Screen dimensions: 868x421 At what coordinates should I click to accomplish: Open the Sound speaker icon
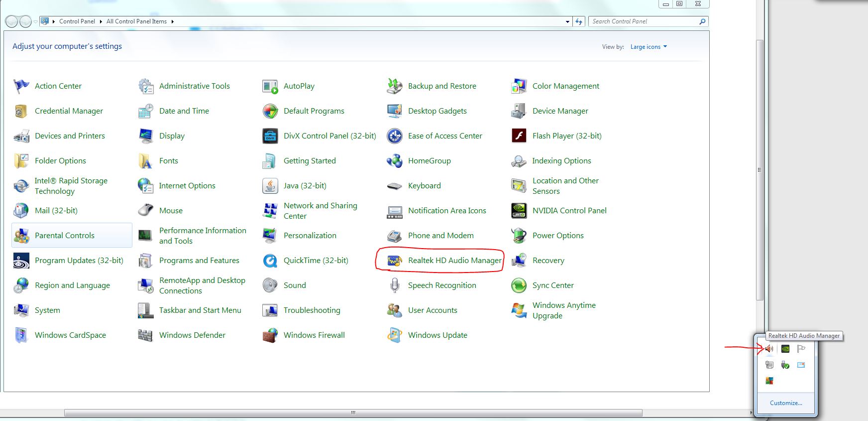[270, 285]
